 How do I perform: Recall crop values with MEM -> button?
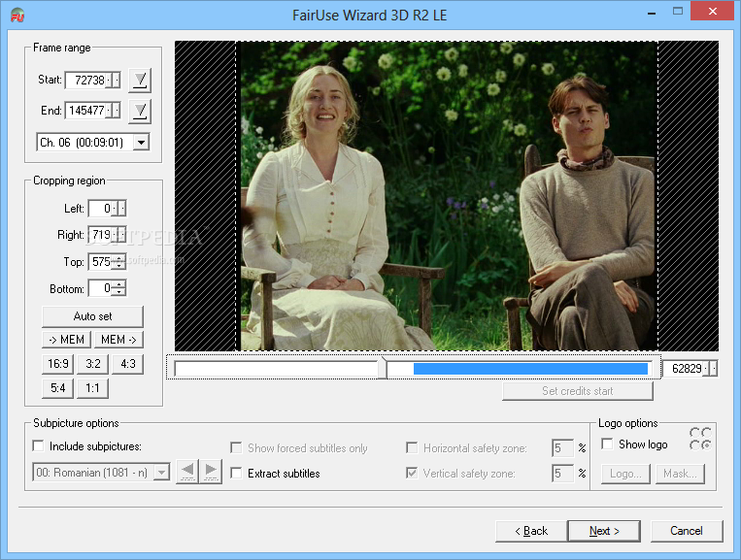[118, 340]
